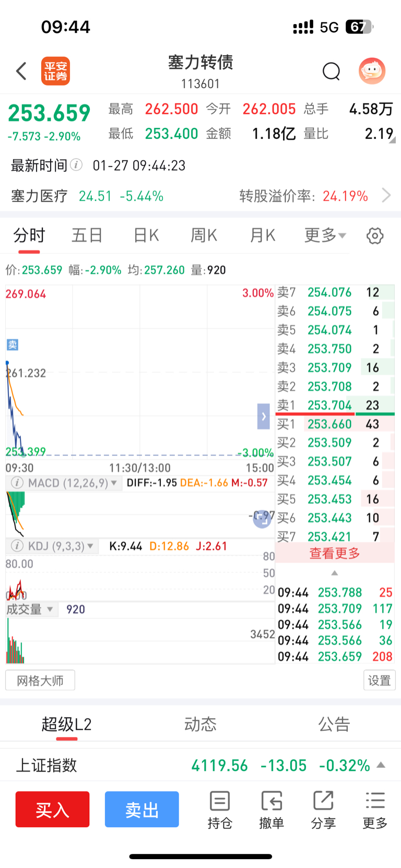Open the search magnifier icon
401x868 pixels.
(x=331, y=71)
